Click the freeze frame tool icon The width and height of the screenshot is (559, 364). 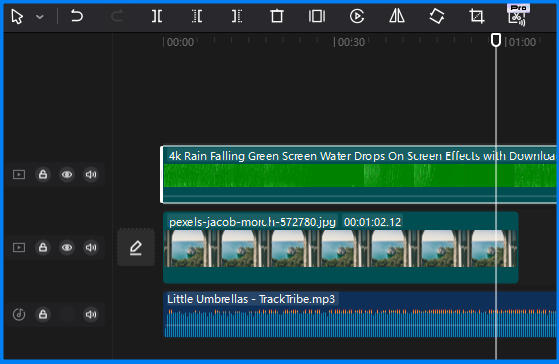(x=317, y=16)
